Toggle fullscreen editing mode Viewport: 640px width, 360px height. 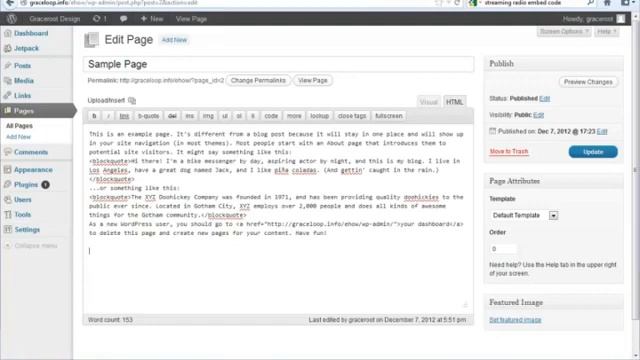click(x=389, y=116)
